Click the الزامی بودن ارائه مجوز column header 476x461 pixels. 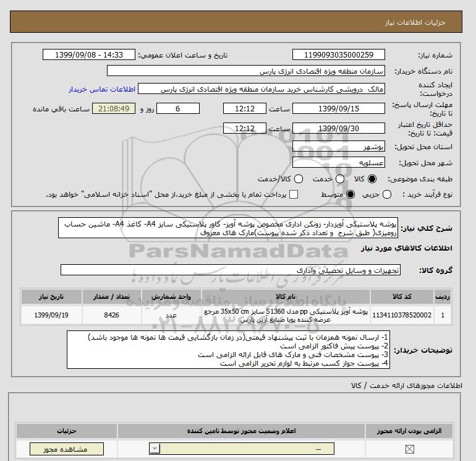[409, 431]
